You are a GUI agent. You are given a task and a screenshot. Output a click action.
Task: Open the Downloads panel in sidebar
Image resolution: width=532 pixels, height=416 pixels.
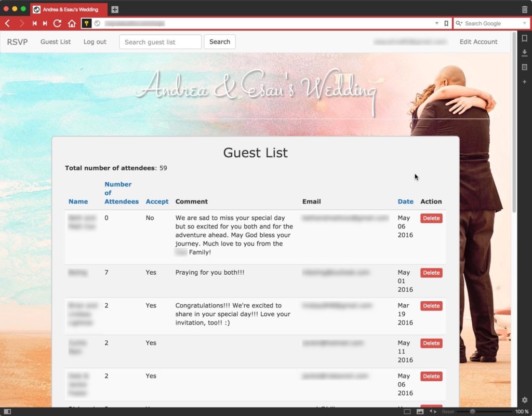pyautogui.click(x=524, y=52)
